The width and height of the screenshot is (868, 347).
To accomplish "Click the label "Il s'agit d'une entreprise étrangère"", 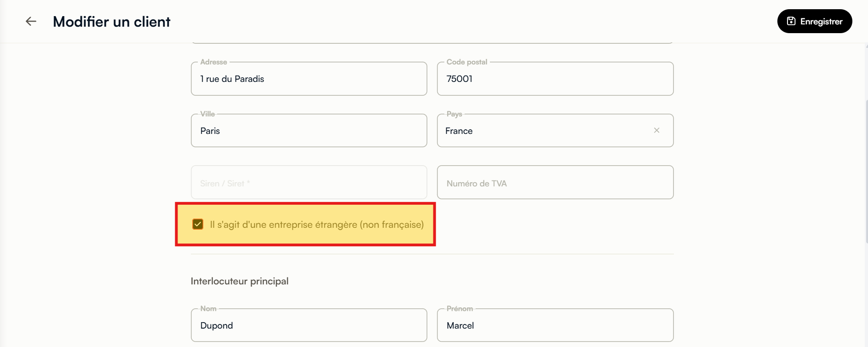I will point(283,225).
